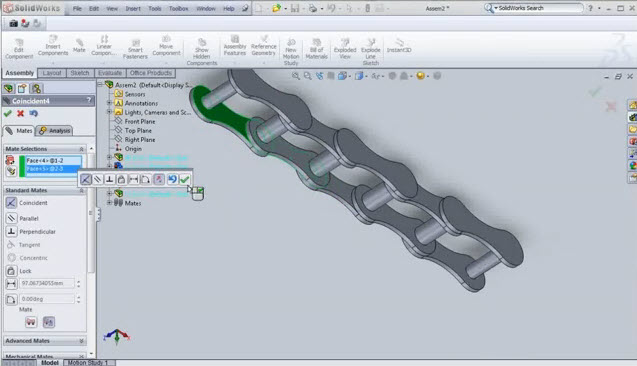The height and width of the screenshot is (366, 637).
Task: Open FeatureManager design tree tab
Action: click(x=9, y=88)
